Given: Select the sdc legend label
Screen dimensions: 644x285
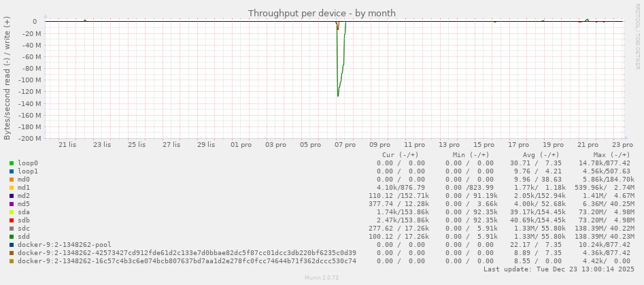Looking at the screenshot, I should (x=24, y=229).
